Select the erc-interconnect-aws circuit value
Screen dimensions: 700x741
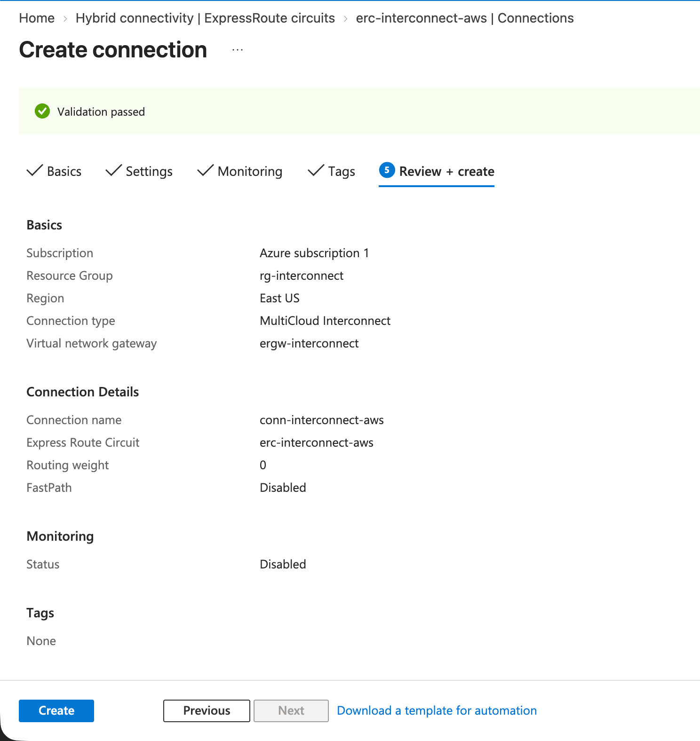coord(317,442)
